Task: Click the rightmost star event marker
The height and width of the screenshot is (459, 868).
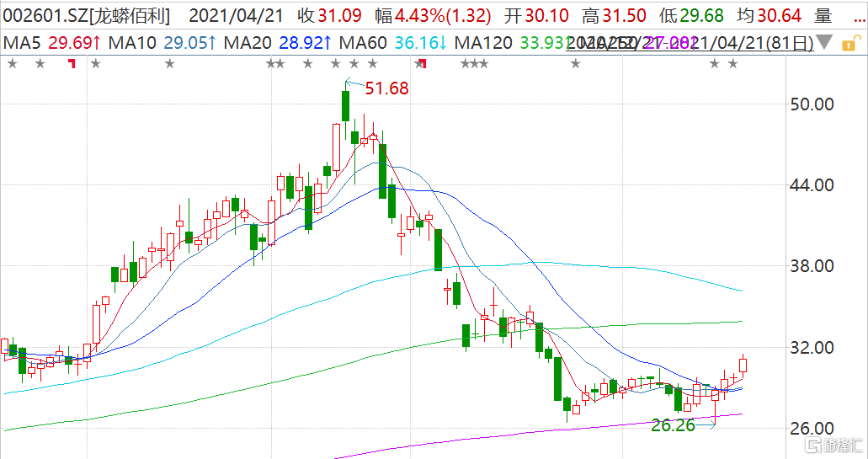Action: [x=733, y=64]
